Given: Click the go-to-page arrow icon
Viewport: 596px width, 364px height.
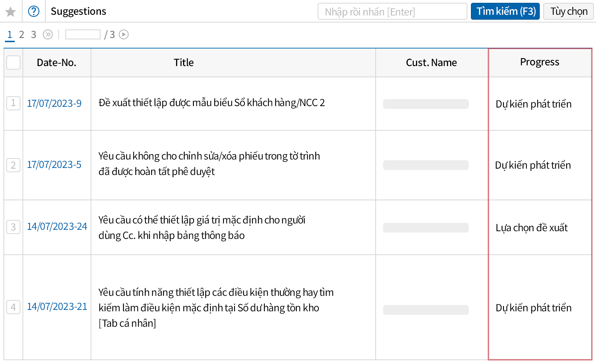Looking at the screenshot, I should pos(124,34).
